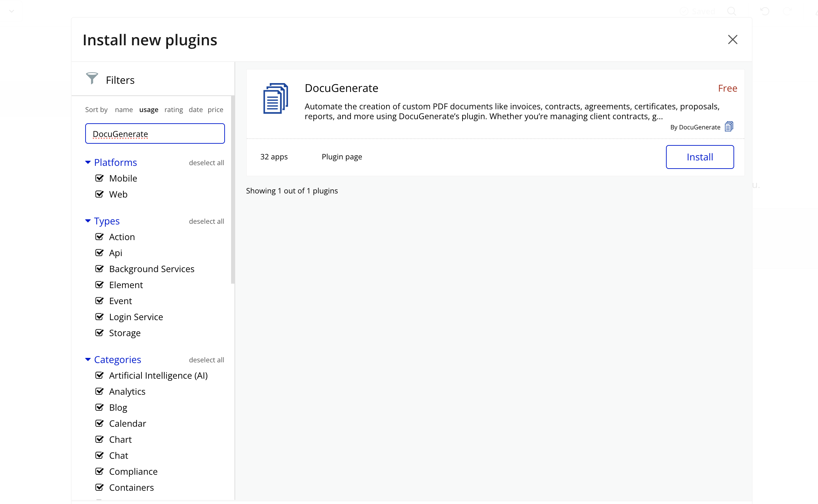Viewport: 818px width, 504px height.
Task: Click the DocuGenerate plugin description text
Action: click(512, 111)
